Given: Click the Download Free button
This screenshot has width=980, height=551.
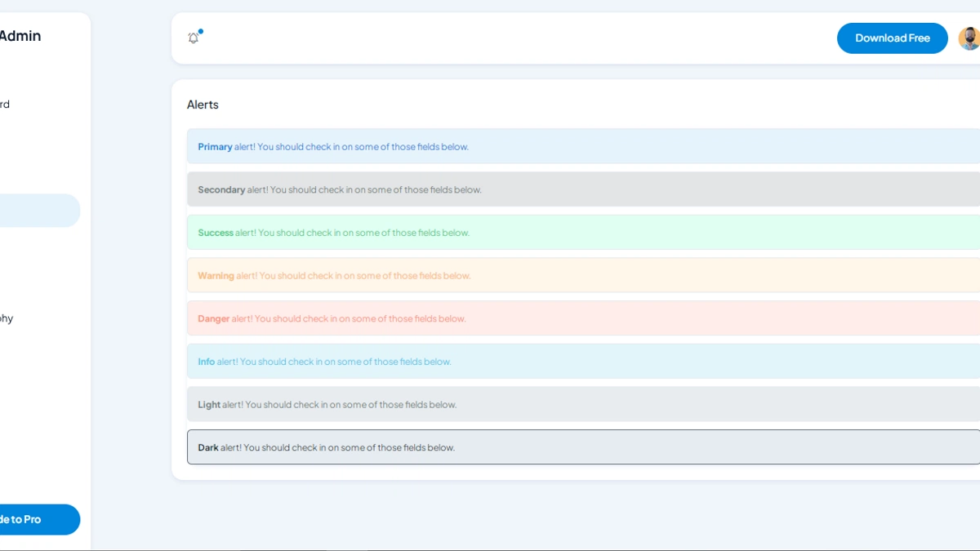Looking at the screenshot, I should [893, 38].
